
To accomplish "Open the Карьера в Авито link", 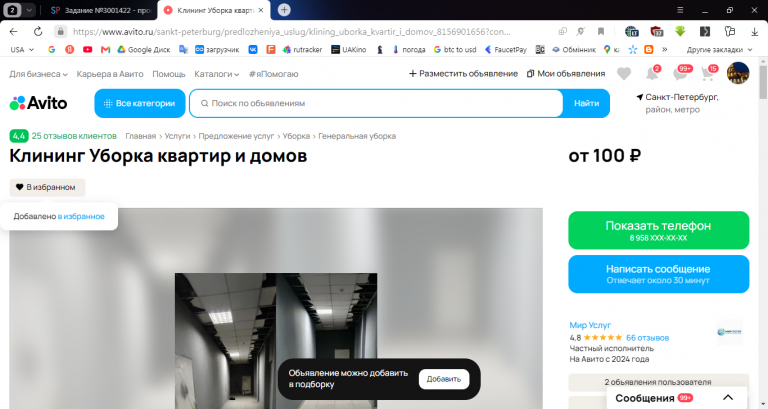I will point(110,74).
